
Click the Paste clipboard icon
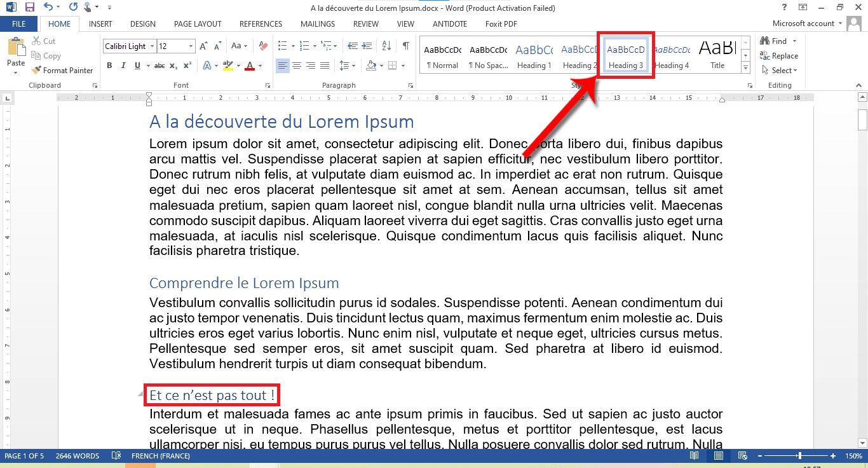click(16, 48)
